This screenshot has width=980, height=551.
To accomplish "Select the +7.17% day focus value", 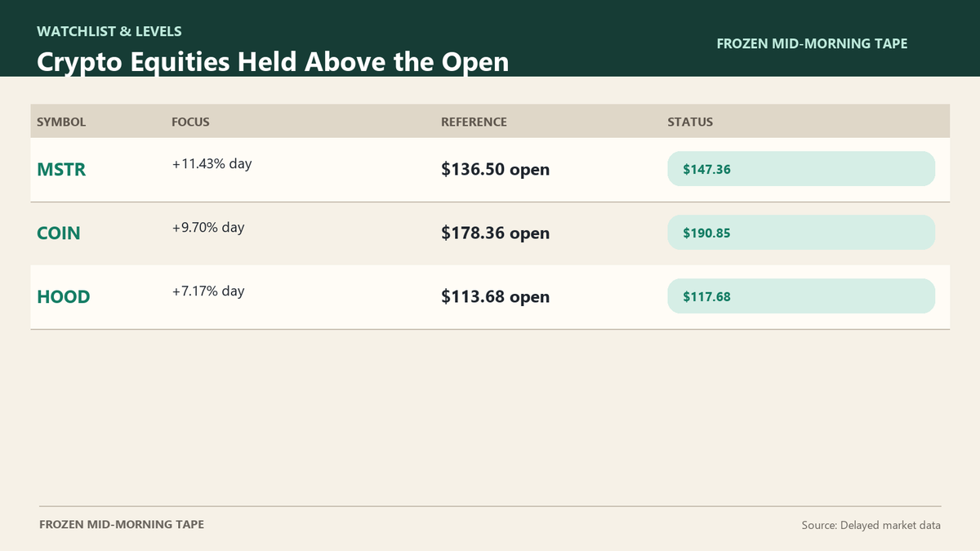I will click(x=208, y=291).
